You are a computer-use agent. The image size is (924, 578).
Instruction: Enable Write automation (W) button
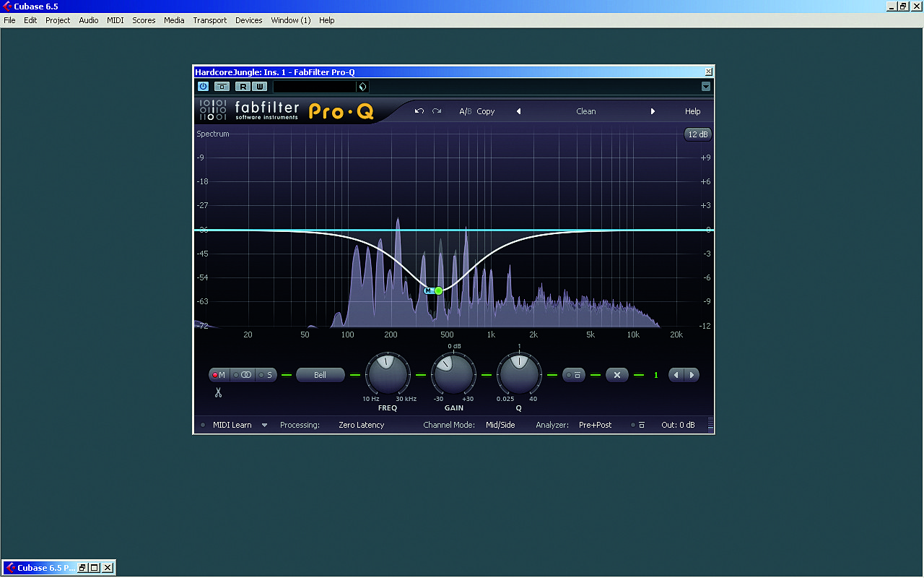[x=259, y=87]
